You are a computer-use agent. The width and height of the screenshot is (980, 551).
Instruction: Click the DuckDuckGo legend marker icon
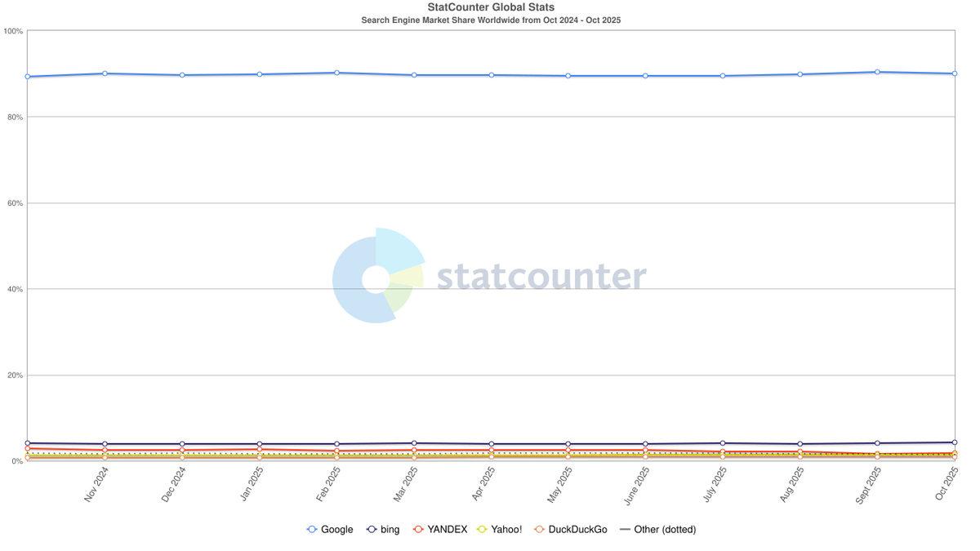539,530
